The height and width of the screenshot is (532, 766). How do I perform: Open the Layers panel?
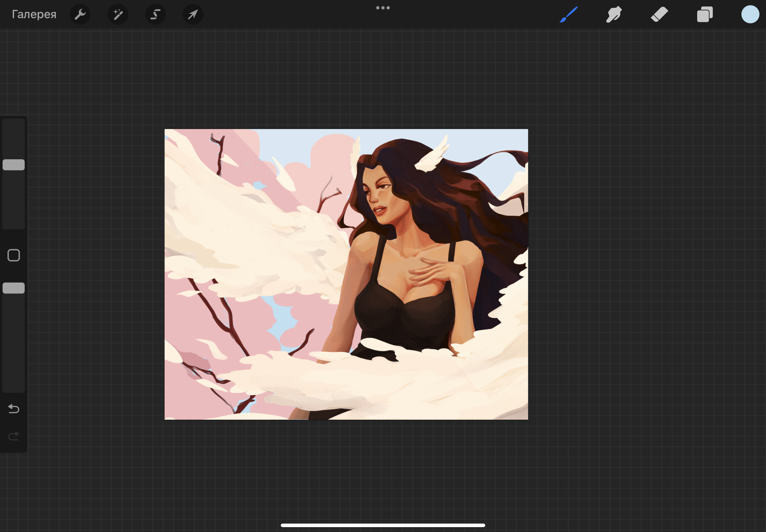coord(705,15)
